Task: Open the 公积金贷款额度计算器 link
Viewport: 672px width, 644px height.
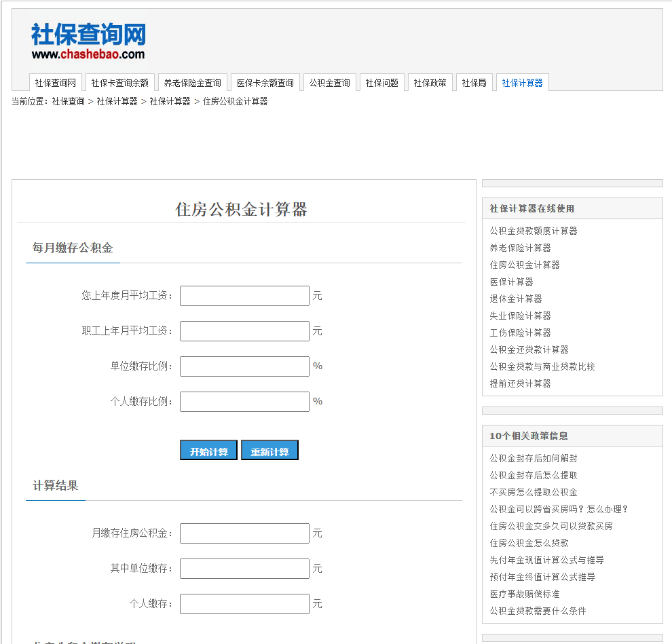Action: [x=533, y=231]
